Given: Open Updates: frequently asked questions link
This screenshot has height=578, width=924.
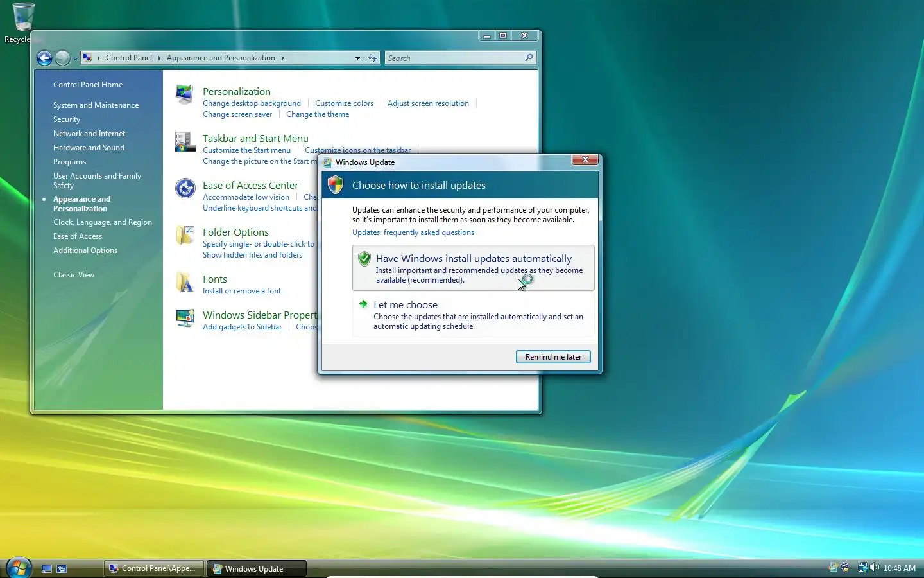Looking at the screenshot, I should pos(413,232).
